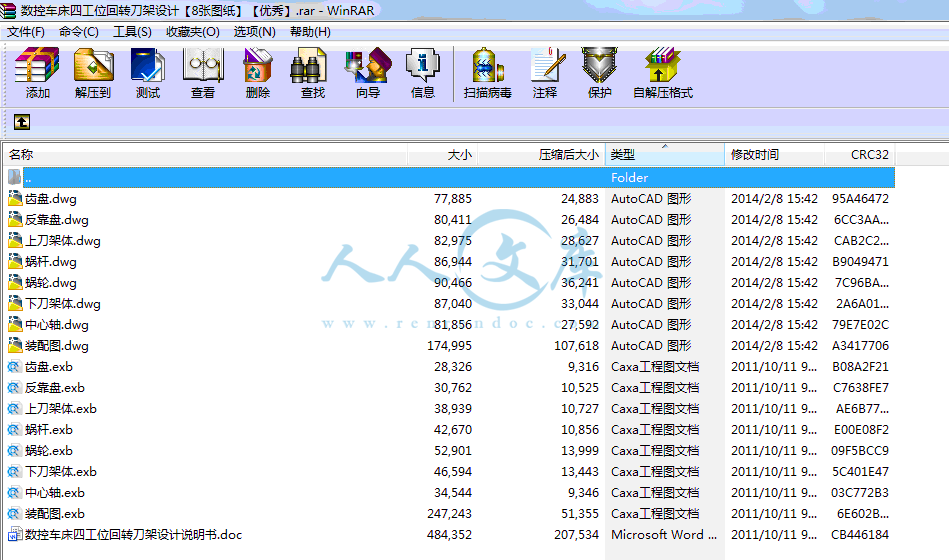
Task: Click the 齿盘.exb Caxa file icon
Action: click(15, 366)
